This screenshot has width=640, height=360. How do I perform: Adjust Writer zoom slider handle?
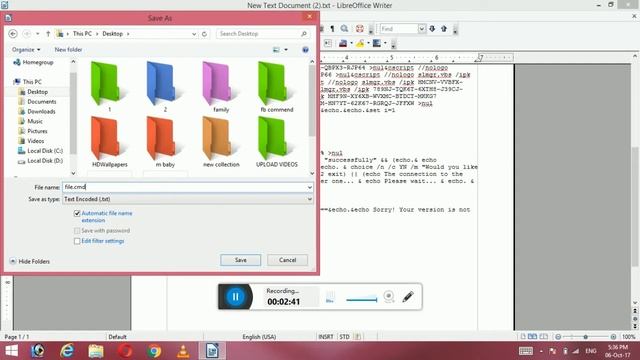[585, 337]
